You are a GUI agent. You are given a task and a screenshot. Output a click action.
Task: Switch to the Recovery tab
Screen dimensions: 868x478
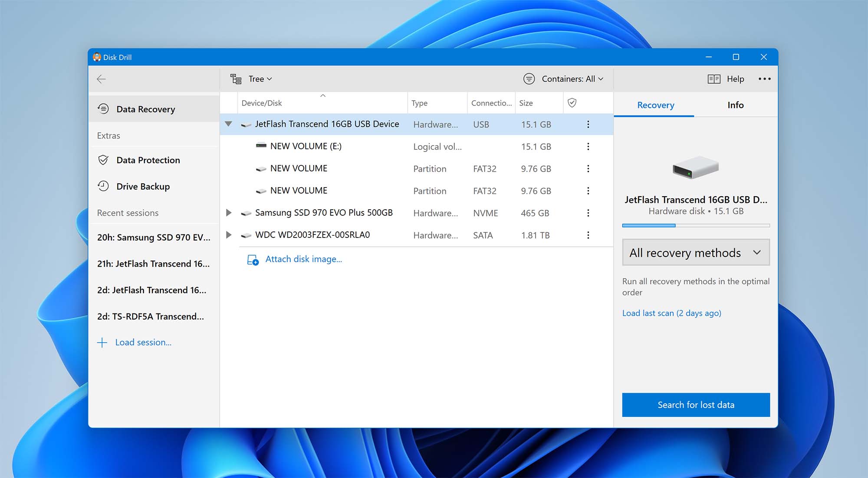coord(655,105)
